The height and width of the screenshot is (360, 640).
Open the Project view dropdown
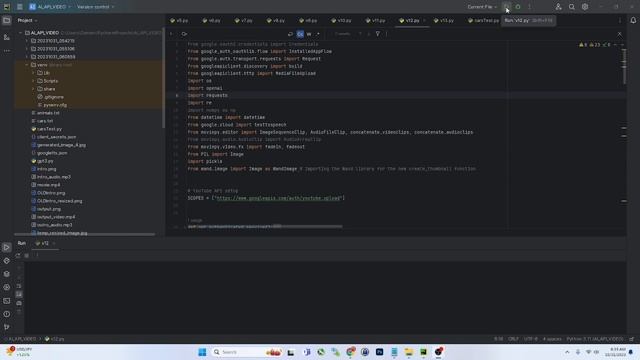tap(27, 20)
